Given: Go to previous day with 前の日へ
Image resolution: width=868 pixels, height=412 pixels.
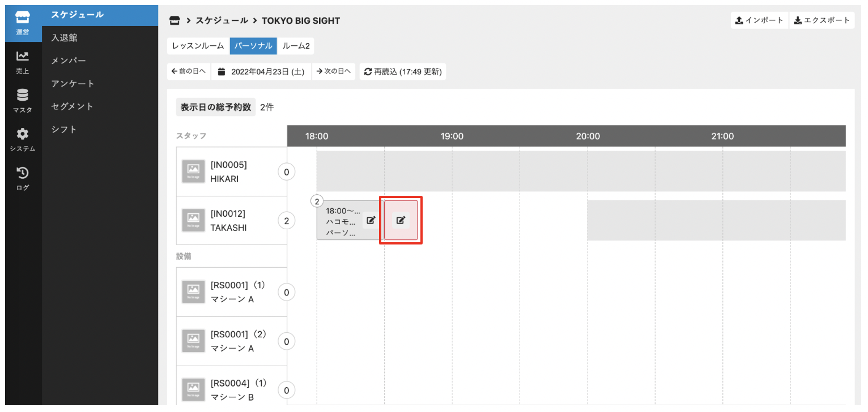Looking at the screenshot, I should point(189,72).
